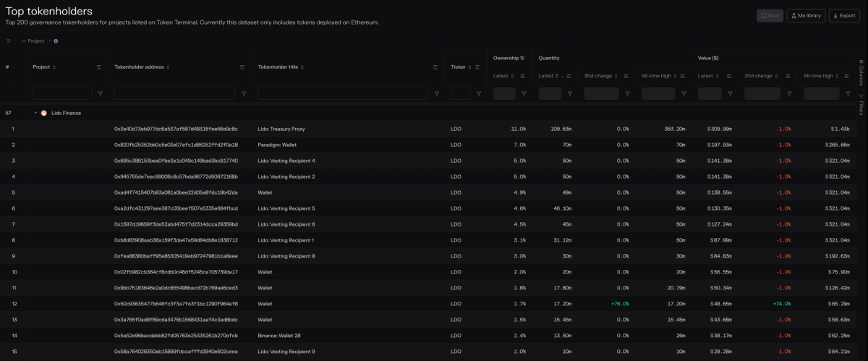868x361 pixels.
Task: Open the Quantity 30d change column menu
Action: (x=627, y=76)
